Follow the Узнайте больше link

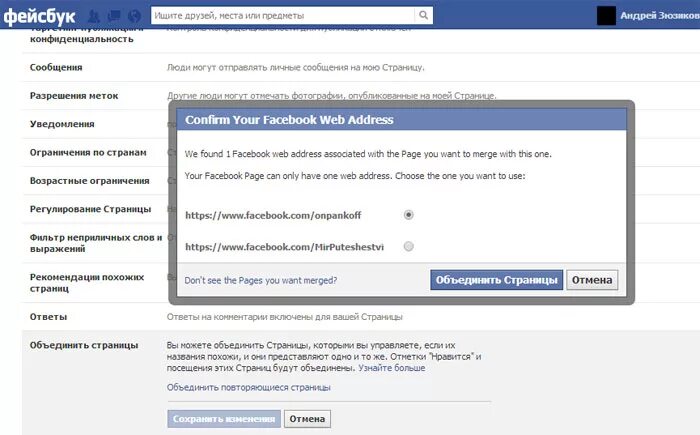pyautogui.click(x=392, y=368)
